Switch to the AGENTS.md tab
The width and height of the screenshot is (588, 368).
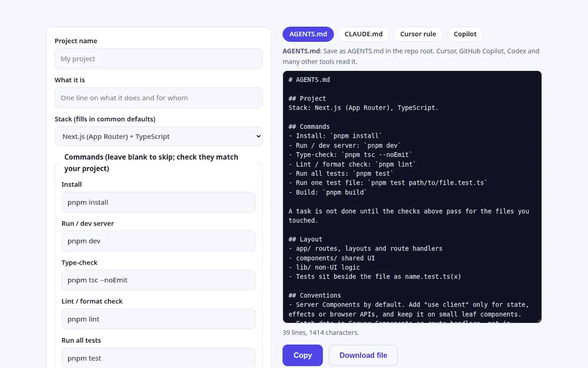[308, 34]
